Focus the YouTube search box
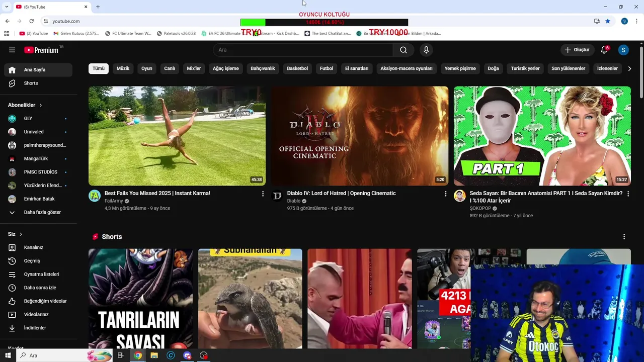 303,50
